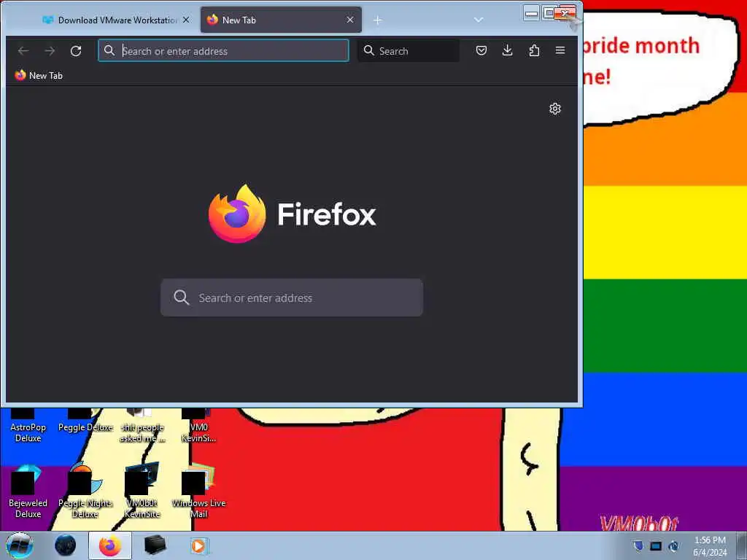Image resolution: width=747 pixels, height=560 pixels.
Task: Open the volume tray icon
Action: pos(673,545)
